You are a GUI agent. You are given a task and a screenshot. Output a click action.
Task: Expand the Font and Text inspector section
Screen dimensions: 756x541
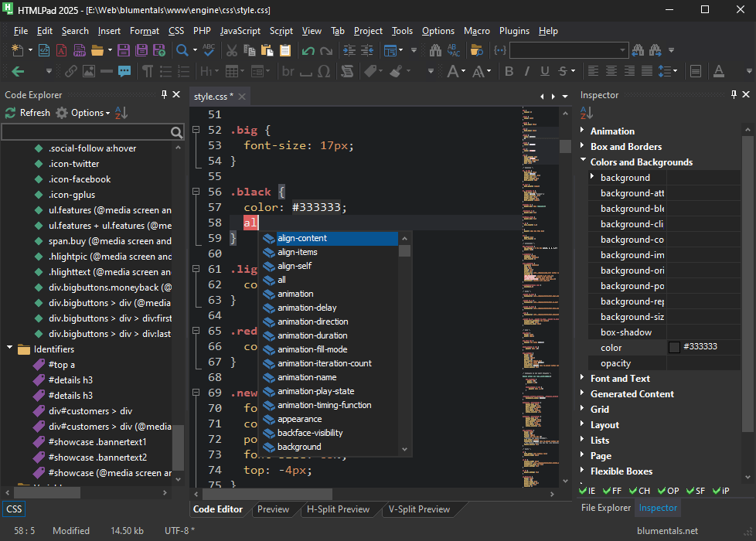coord(584,378)
